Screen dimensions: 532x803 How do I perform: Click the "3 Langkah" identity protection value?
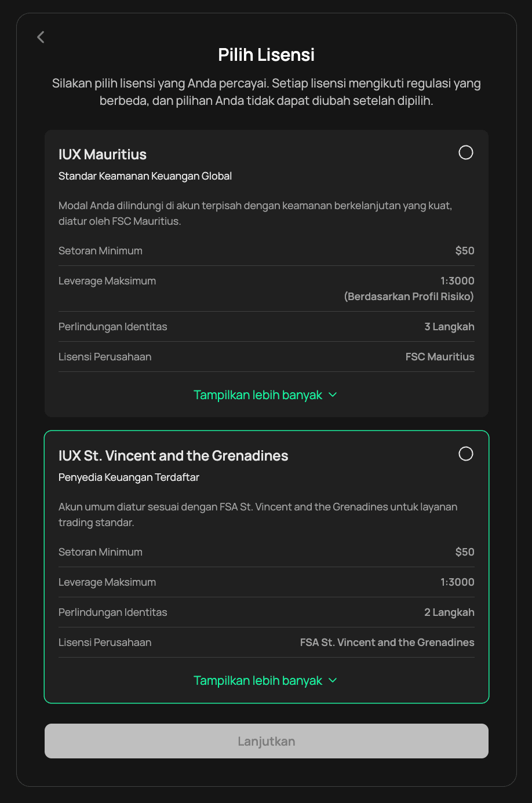pyautogui.click(x=449, y=327)
